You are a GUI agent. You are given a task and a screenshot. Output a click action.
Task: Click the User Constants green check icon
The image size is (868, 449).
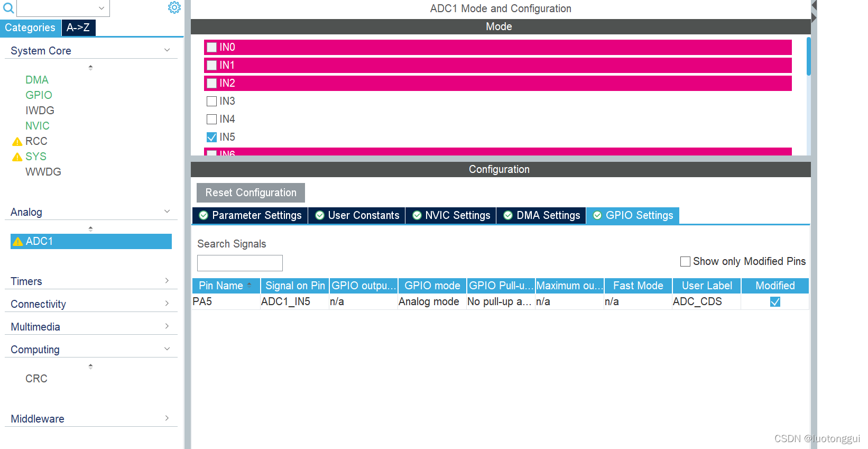[x=319, y=215]
